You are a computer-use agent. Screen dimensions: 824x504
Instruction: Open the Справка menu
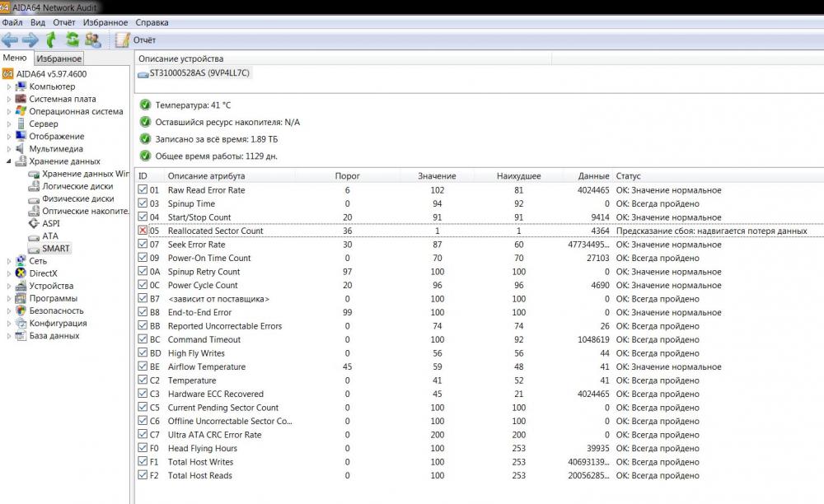pyautogui.click(x=152, y=22)
